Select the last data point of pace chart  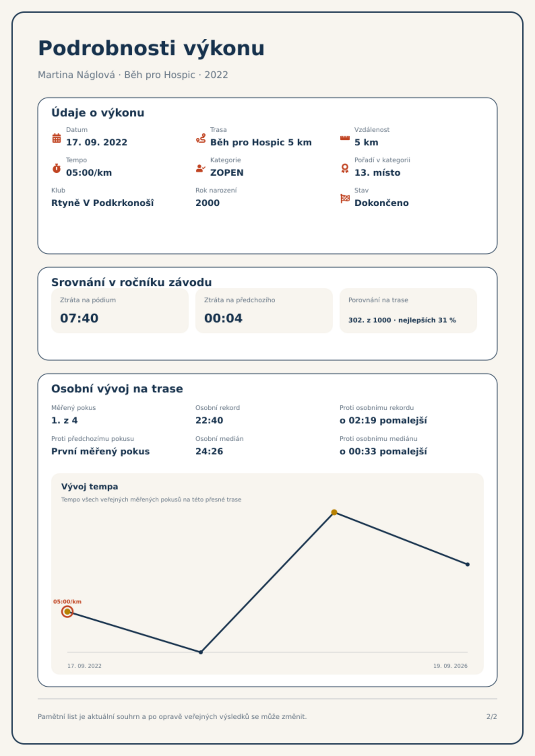[468, 564]
